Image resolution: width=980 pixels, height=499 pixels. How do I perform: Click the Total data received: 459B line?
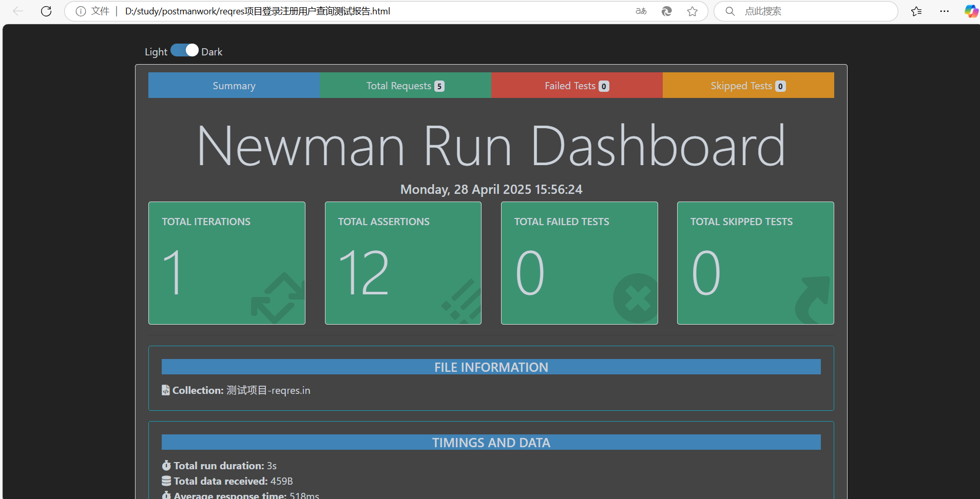(227, 481)
